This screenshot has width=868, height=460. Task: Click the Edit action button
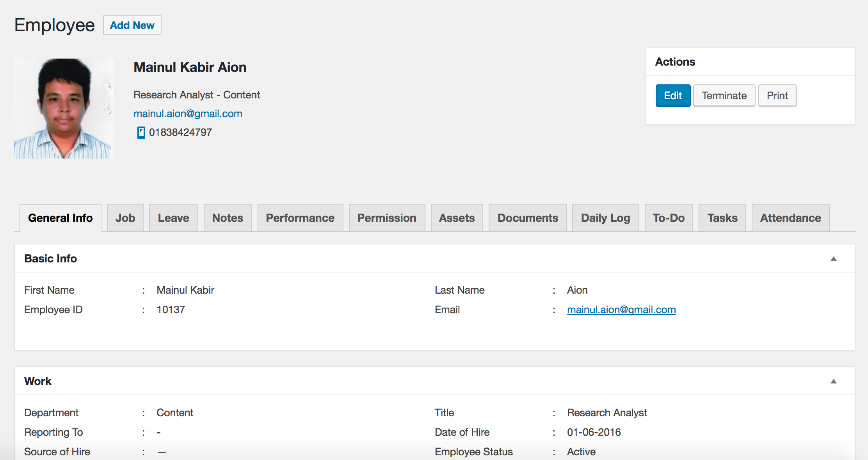click(x=672, y=95)
